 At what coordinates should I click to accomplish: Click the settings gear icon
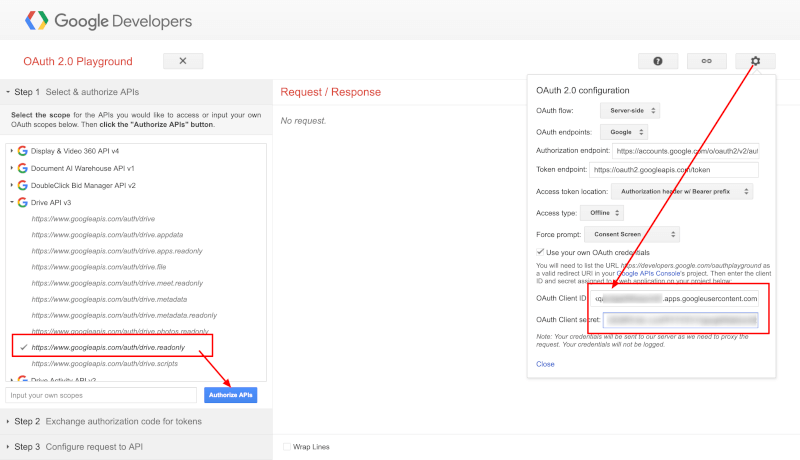click(755, 61)
